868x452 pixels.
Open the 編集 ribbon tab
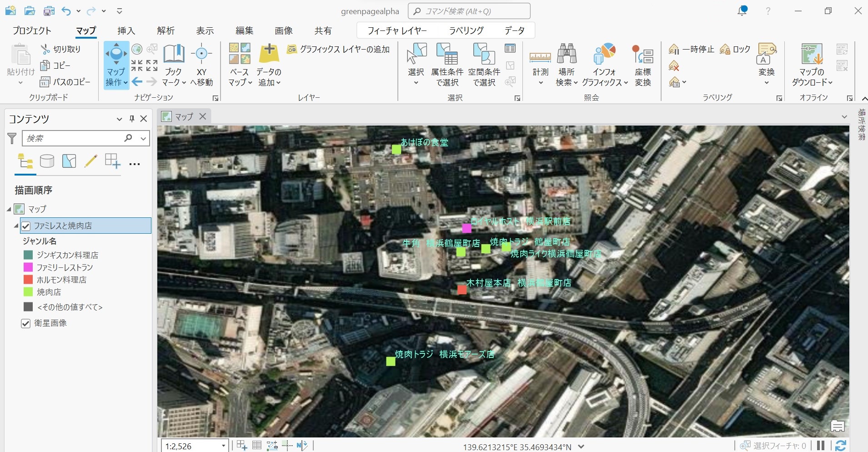coord(244,30)
